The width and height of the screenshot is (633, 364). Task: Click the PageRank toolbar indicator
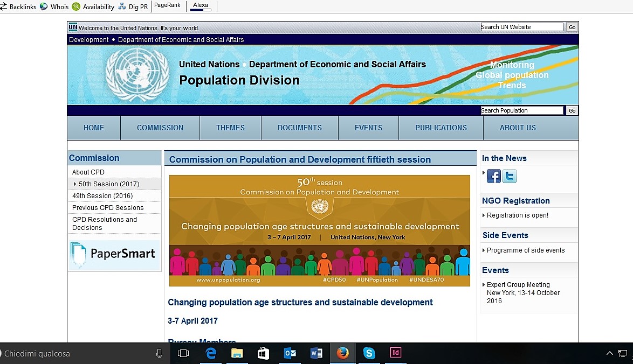coord(167,5)
